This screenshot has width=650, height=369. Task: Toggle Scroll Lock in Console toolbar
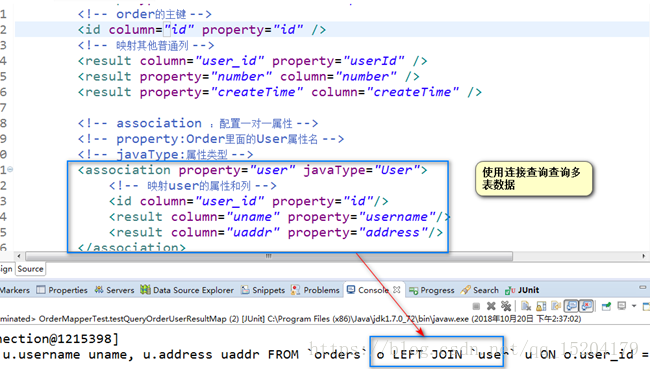coord(541,306)
